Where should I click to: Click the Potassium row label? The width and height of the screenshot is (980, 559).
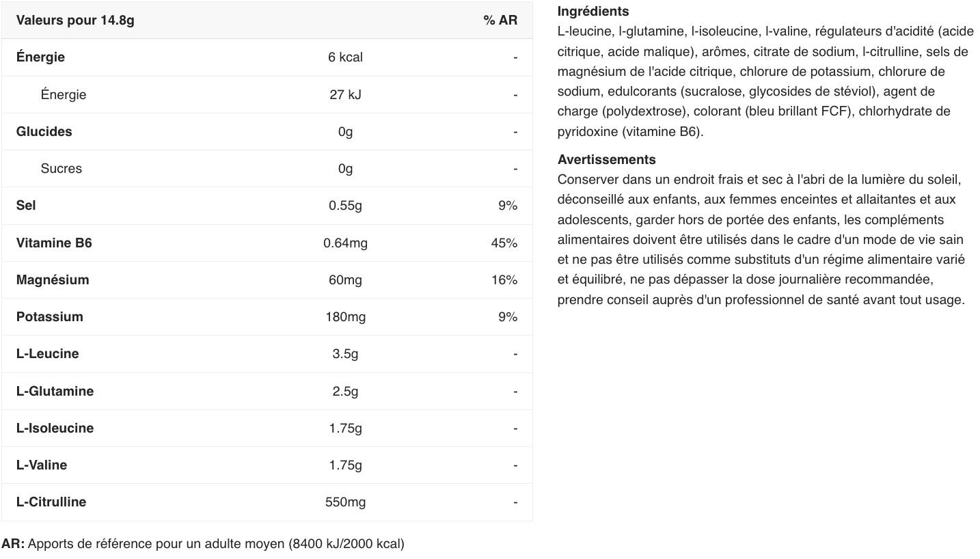point(49,317)
